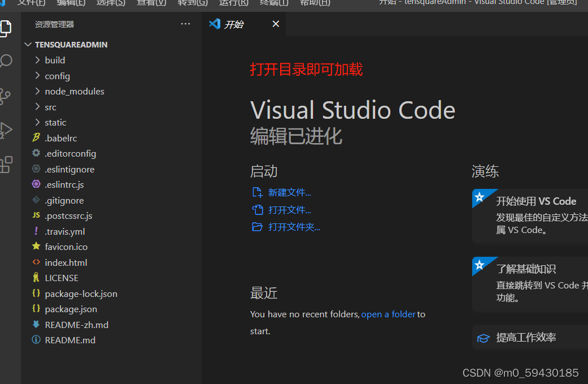
Task: Click the purple ESLint icon of .eslintrc.js
Action: [36, 184]
